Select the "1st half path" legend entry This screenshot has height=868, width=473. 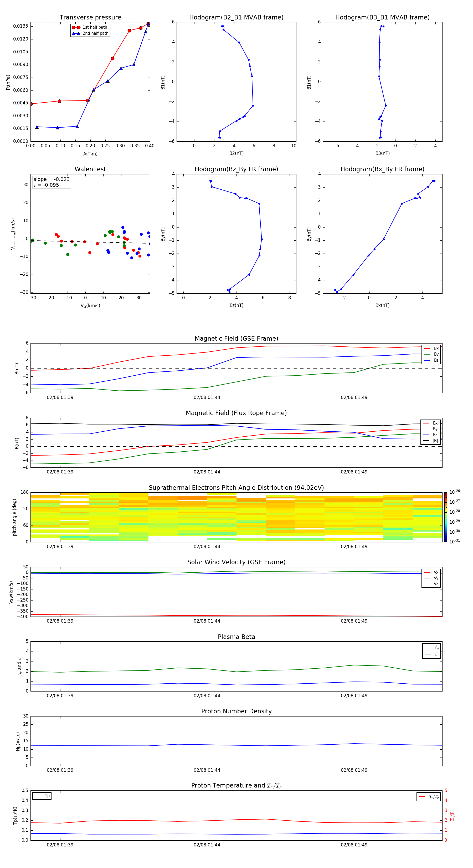click(90, 27)
